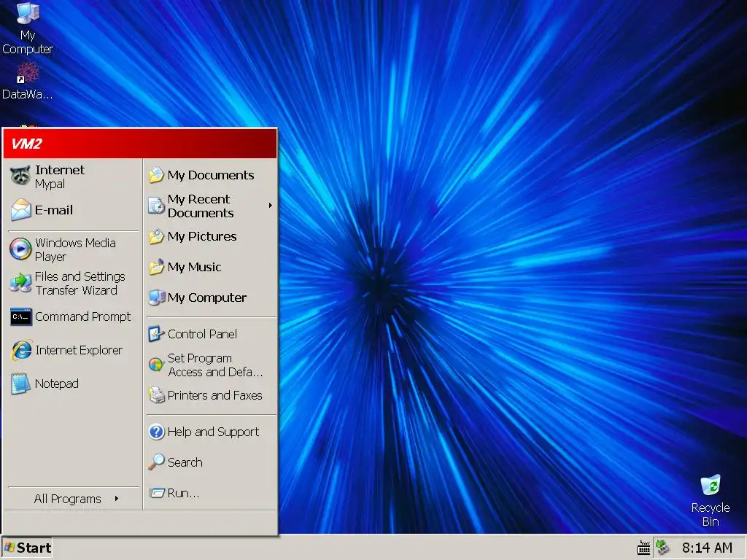Click My Computer icon in Start menu
Image resolution: width=747 pixels, height=560 pixels.
pyautogui.click(x=156, y=297)
